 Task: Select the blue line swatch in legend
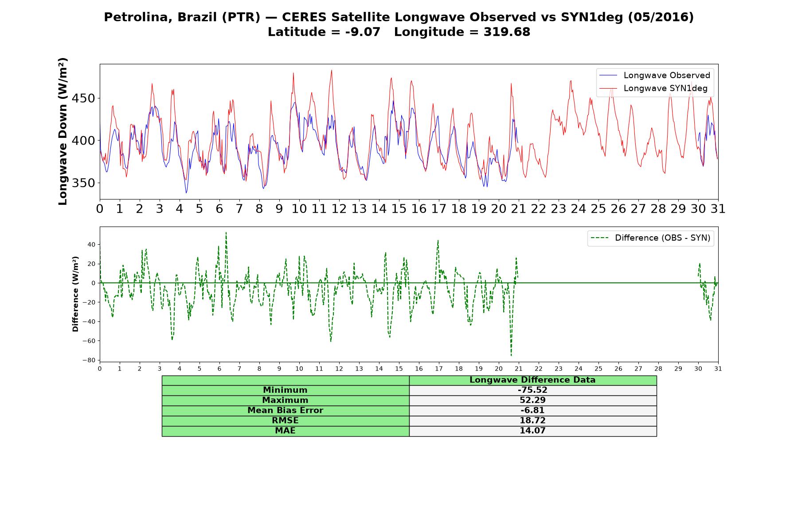(x=608, y=75)
